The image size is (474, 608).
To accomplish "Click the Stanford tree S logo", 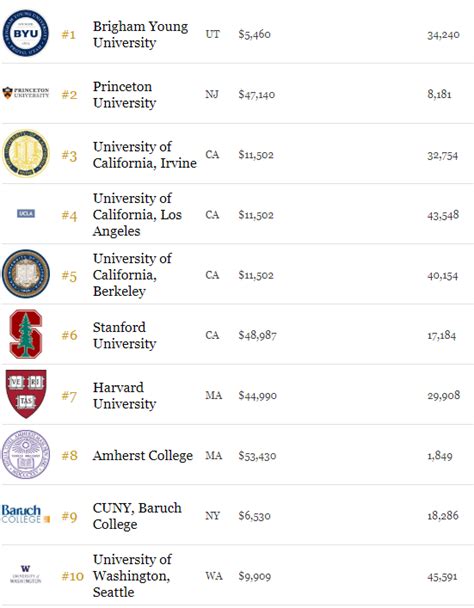I will pyautogui.click(x=26, y=334).
